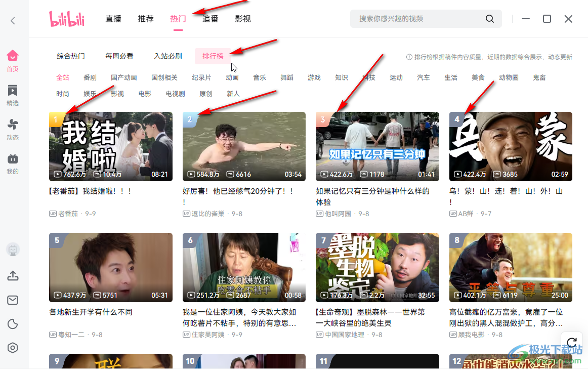Screen dimensions: 588x369
Task: Visit uploader 粤知一二's page
Action: point(71,335)
